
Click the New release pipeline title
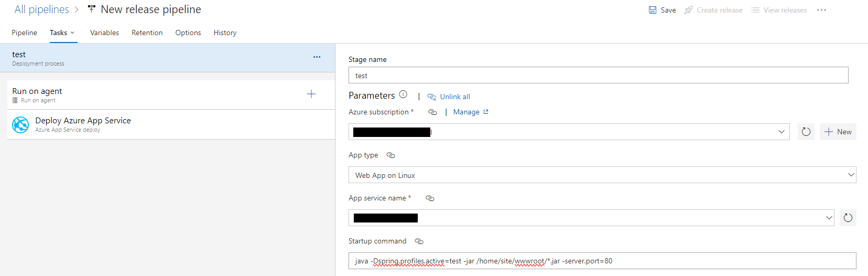[x=151, y=9]
